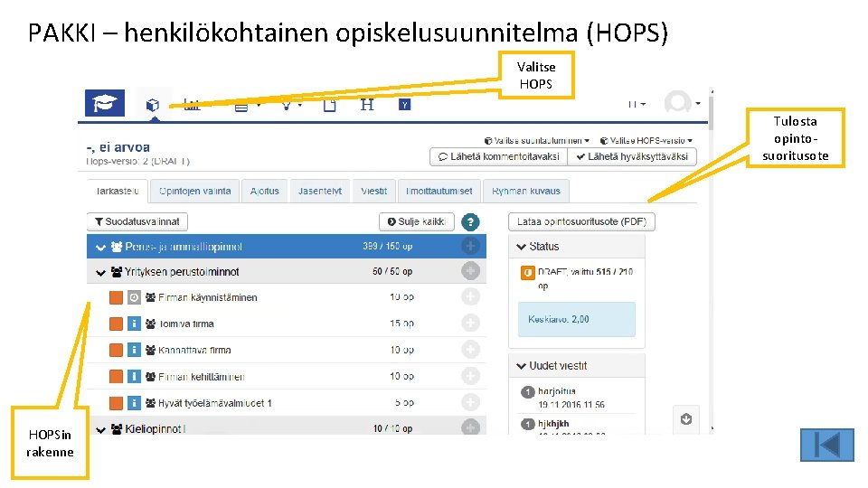Switch to the Tarkastelu tab
The width and height of the screenshot is (868, 488).
click(x=117, y=191)
